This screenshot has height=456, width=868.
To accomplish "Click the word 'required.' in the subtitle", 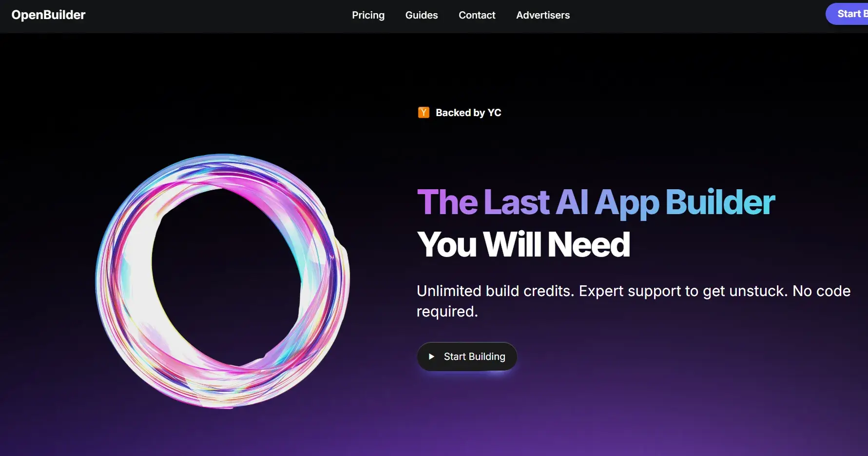I will coord(447,312).
